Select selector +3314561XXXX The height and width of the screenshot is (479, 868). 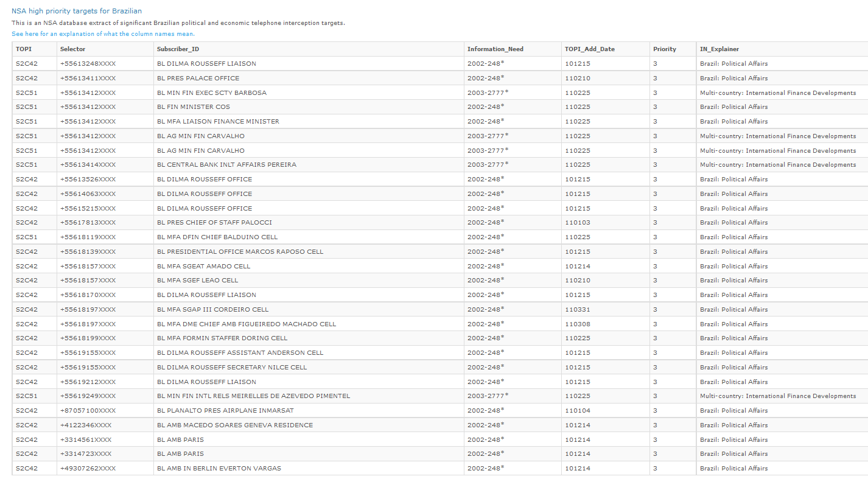pos(104,439)
